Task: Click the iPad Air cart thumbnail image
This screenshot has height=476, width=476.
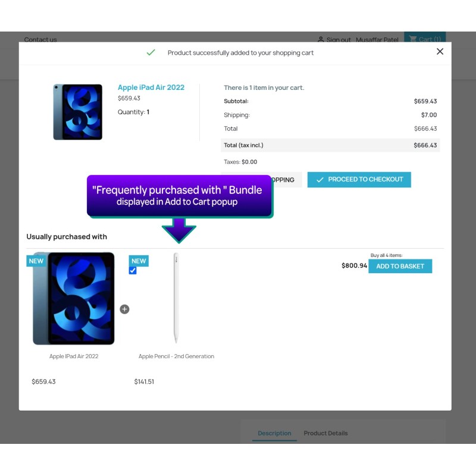Action: click(78, 112)
